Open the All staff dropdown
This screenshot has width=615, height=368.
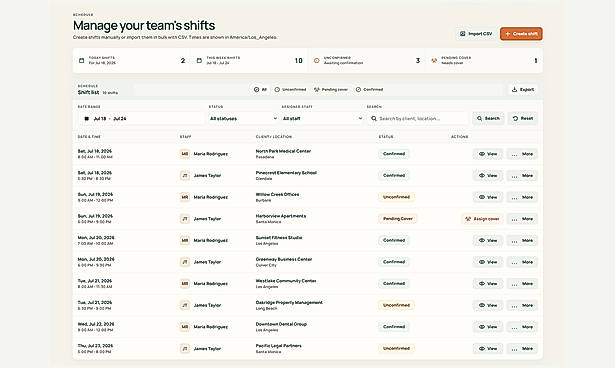click(322, 118)
